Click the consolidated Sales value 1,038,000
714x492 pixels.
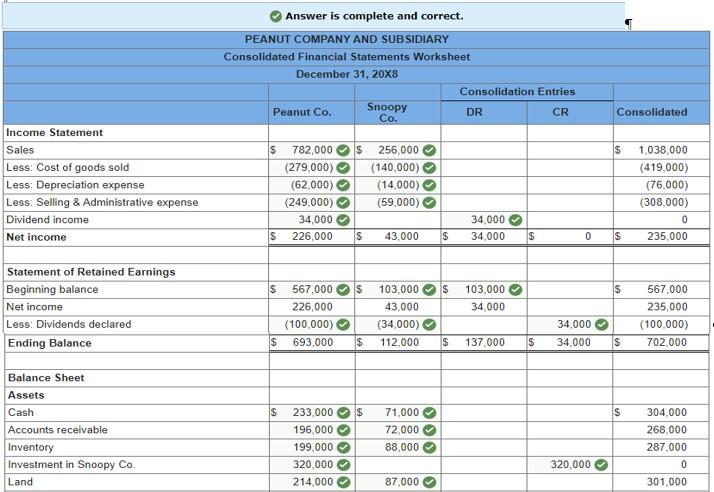click(x=663, y=150)
